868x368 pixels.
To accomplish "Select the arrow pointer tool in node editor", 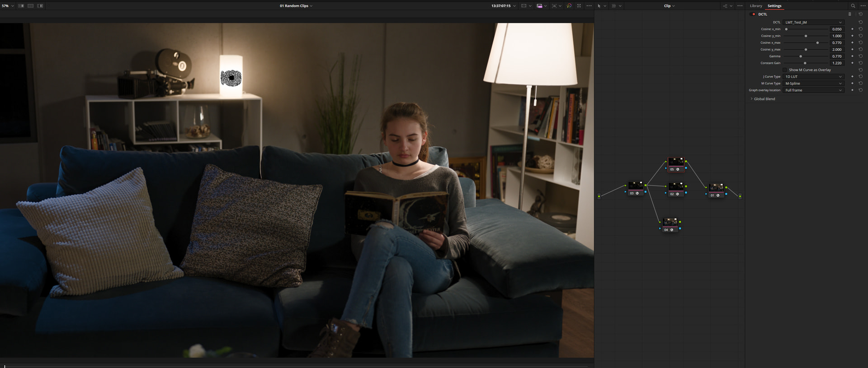I will (599, 6).
